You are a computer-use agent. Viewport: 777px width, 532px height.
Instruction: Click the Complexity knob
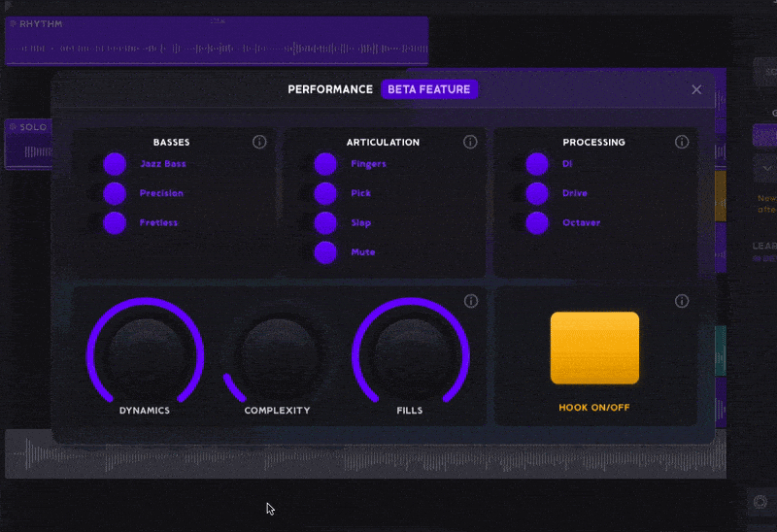[x=278, y=355]
